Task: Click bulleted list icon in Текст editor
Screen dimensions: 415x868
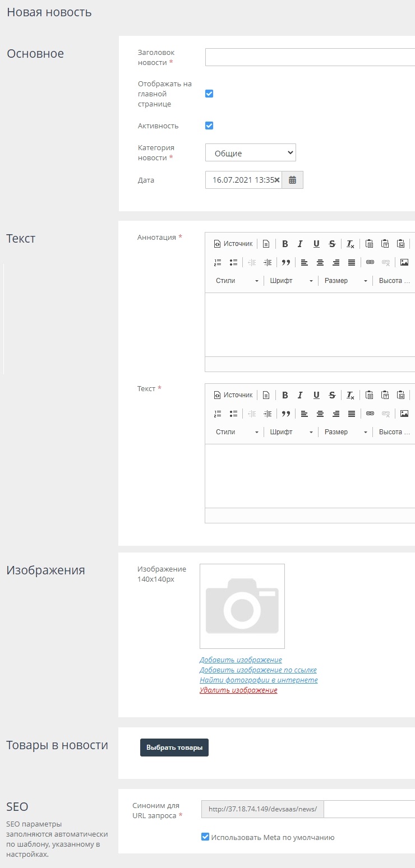Action: [x=234, y=414]
